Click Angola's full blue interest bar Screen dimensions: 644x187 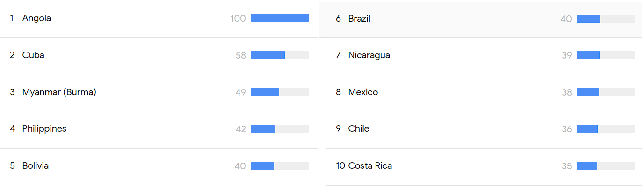(280, 18)
